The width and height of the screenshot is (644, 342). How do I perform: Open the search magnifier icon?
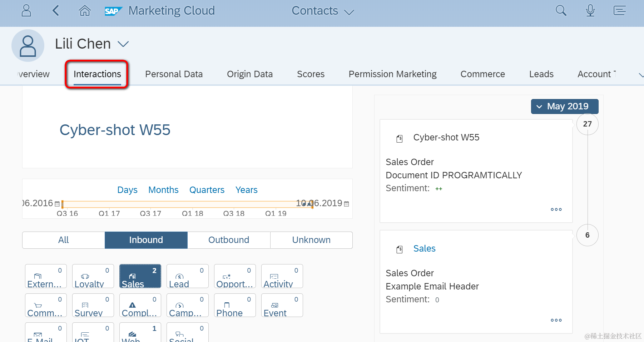[561, 11]
